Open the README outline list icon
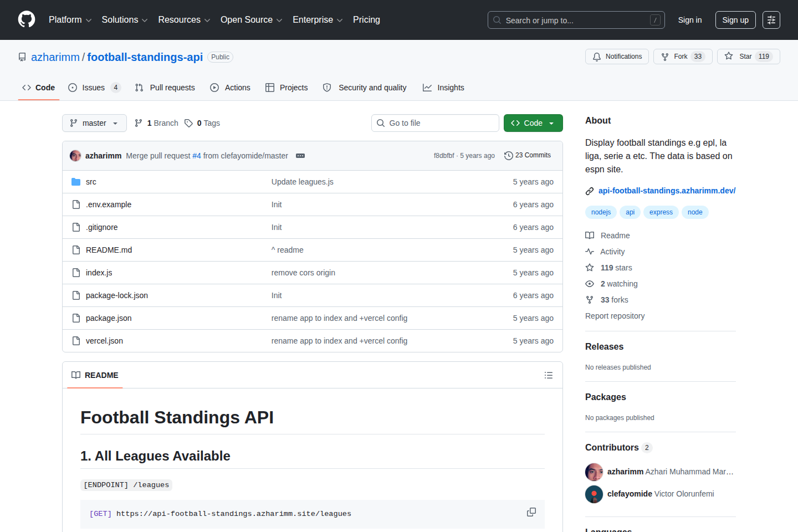The height and width of the screenshot is (532, 798). point(548,375)
